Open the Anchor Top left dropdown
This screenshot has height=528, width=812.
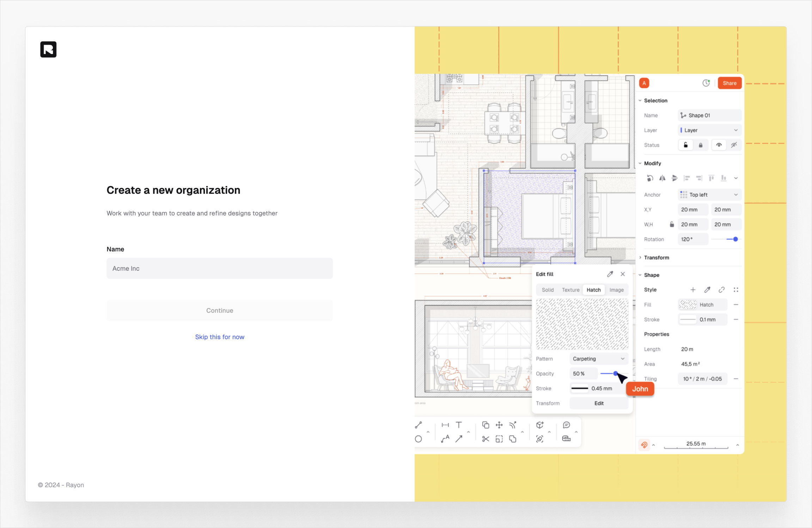709,195
